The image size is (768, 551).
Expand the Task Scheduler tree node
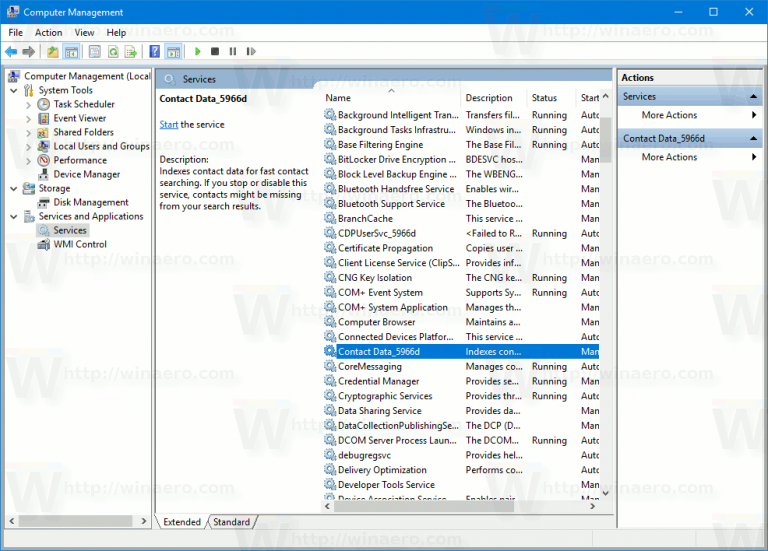28,104
